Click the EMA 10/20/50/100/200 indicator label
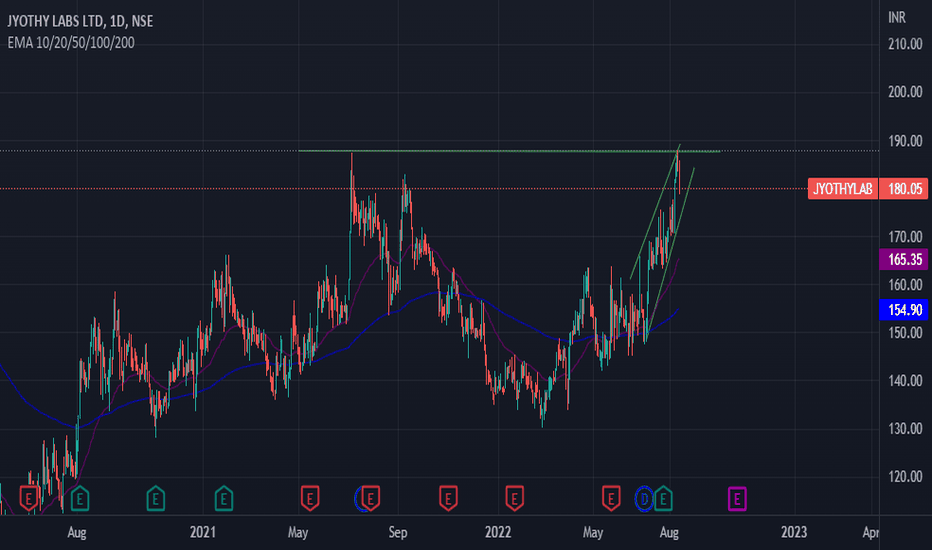This screenshot has height=550, width=932. (x=71, y=43)
